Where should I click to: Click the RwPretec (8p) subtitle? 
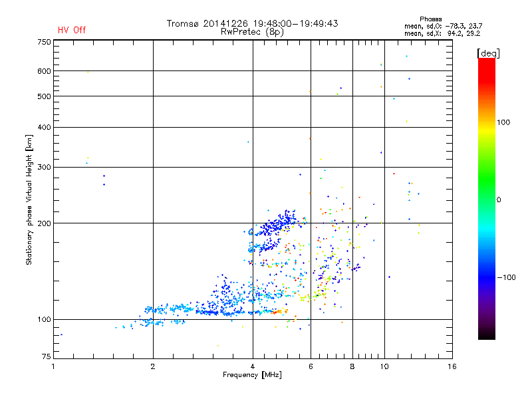tap(253, 32)
